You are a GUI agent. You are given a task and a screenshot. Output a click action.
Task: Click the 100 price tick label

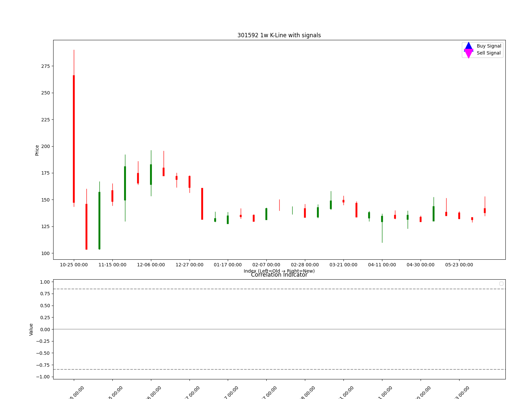46,253
